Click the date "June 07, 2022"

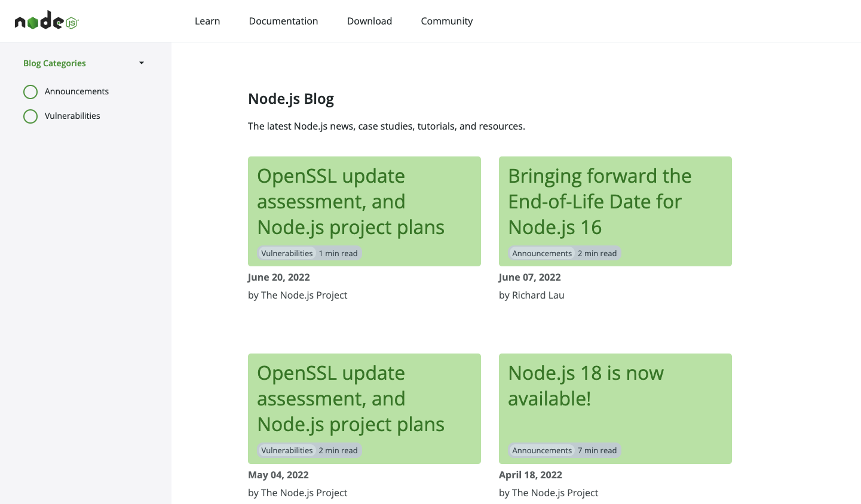[530, 277]
